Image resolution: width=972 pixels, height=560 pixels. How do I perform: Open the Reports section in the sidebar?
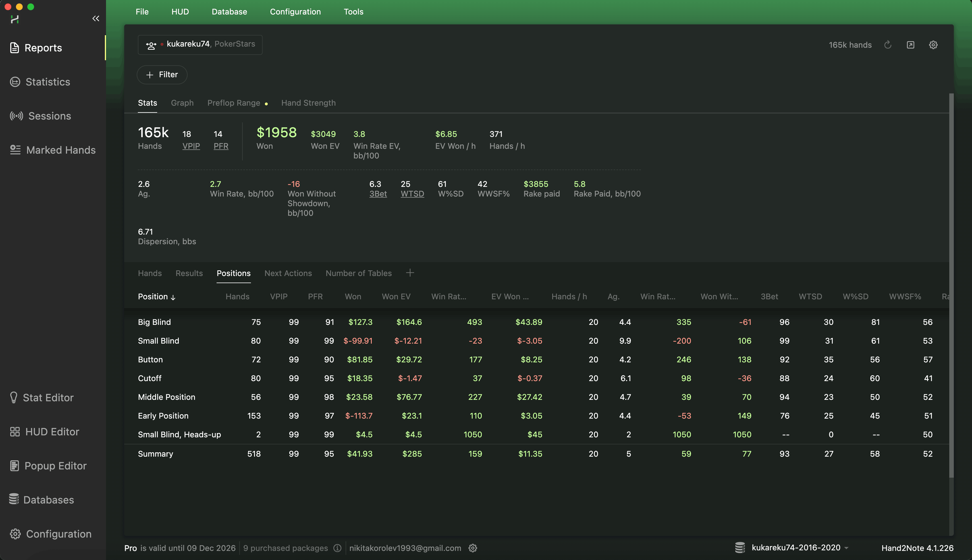coord(43,48)
